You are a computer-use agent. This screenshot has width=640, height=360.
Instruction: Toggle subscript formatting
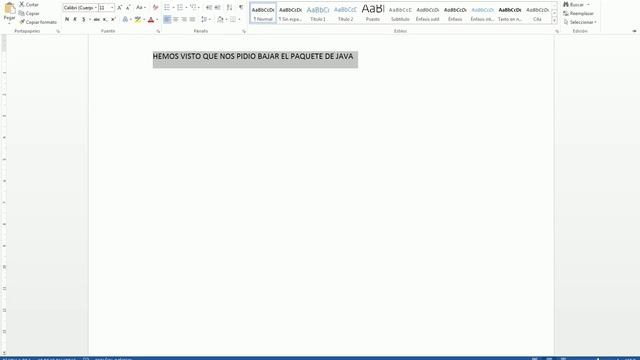pyautogui.click(x=105, y=19)
